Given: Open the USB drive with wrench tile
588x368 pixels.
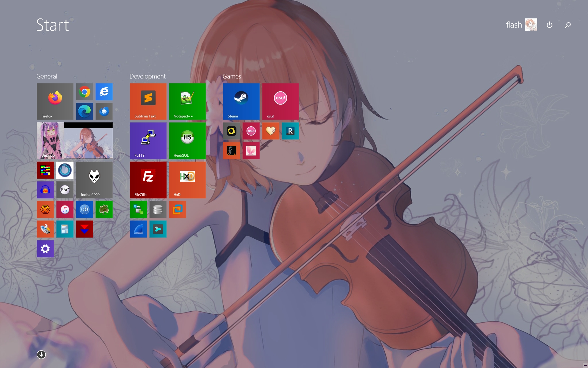Looking at the screenshot, I should [45, 229].
